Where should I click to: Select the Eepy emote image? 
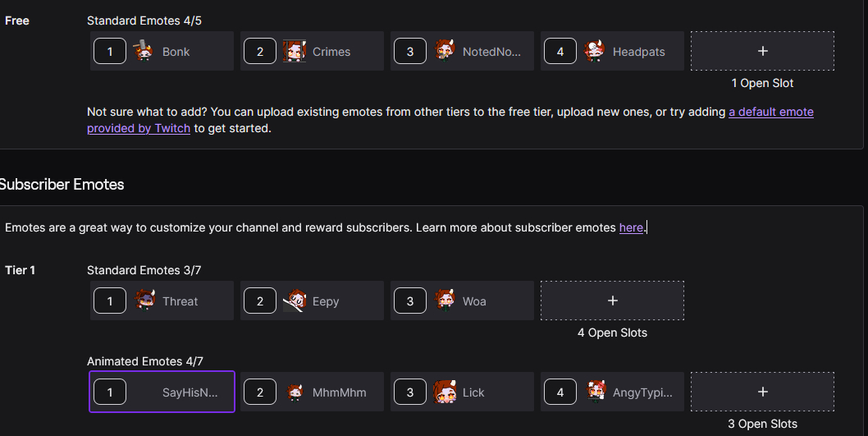pos(294,301)
